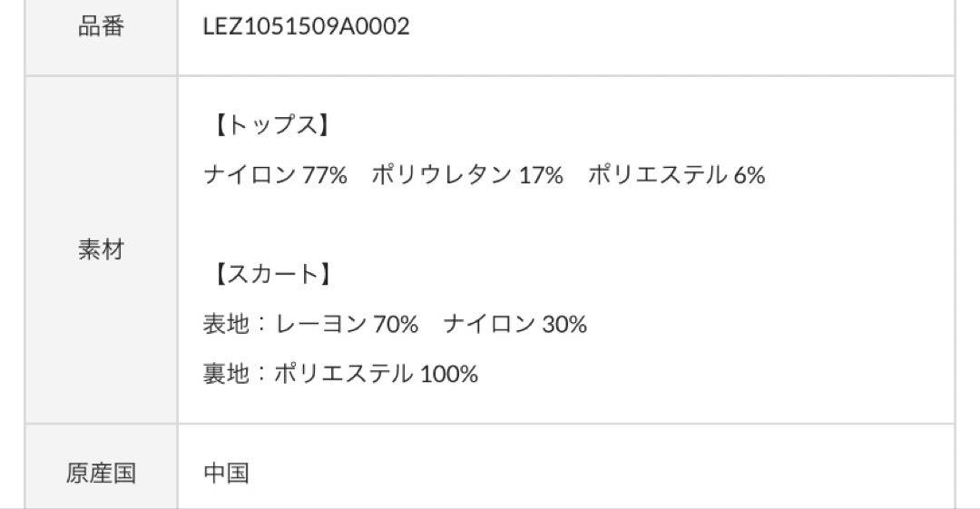Click the ポリエステル 6% text
Screen dimensions: 980x509
[x=676, y=174]
